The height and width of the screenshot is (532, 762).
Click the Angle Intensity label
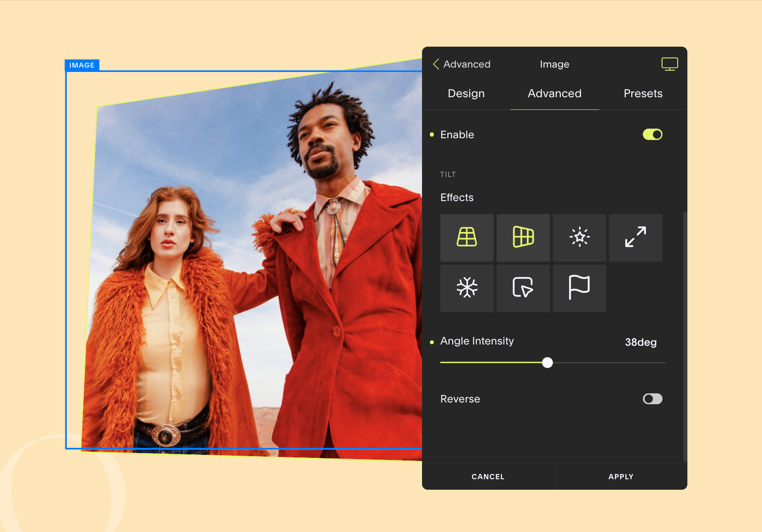[x=477, y=341]
